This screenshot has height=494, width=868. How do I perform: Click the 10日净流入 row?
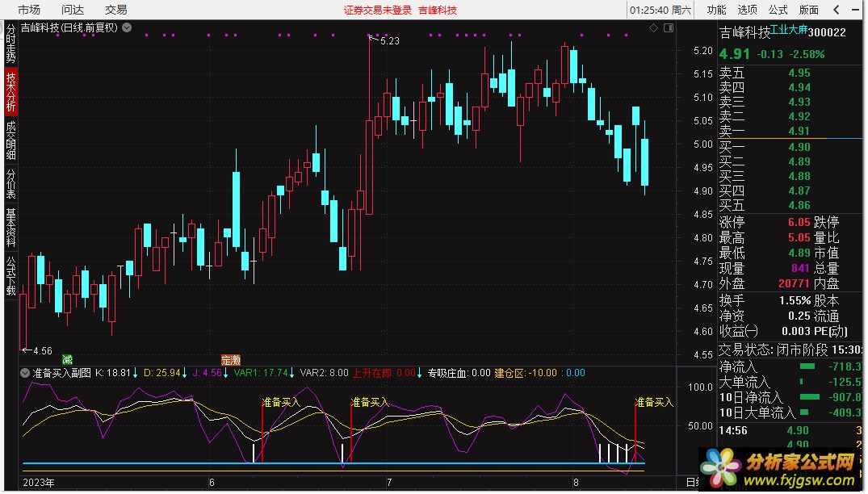coord(790,397)
